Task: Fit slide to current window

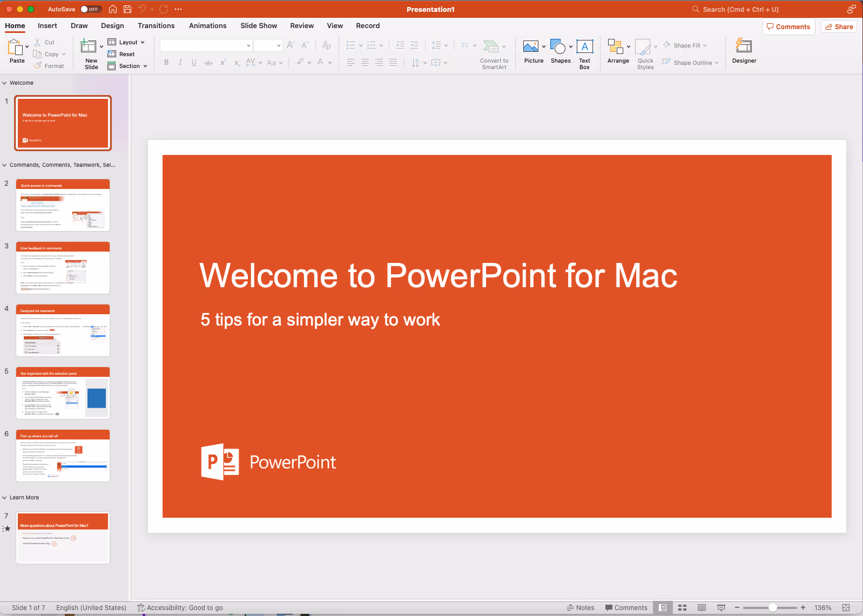Action: (846, 607)
